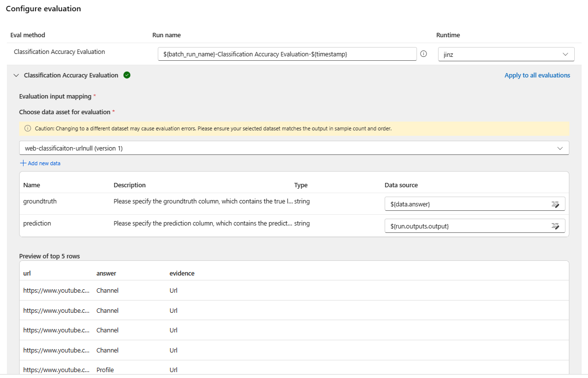Click the edit icon in prediction data source
This screenshot has width=588, height=378.
pyautogui.click(x=555, y=226)
